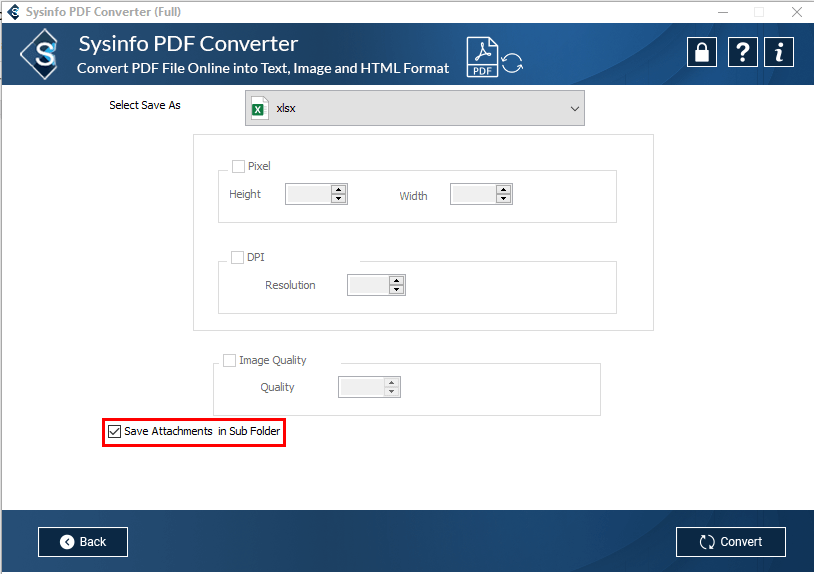Increase Resolution with the up arrow
This screenshot has width=814, height=574.
397,281
